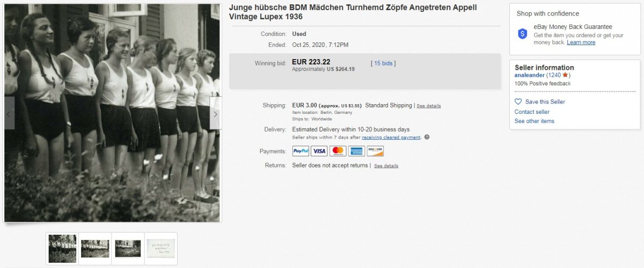The image size is (644, 268).
Task: Click the Discover payment icon
Action: coord(375,151)
